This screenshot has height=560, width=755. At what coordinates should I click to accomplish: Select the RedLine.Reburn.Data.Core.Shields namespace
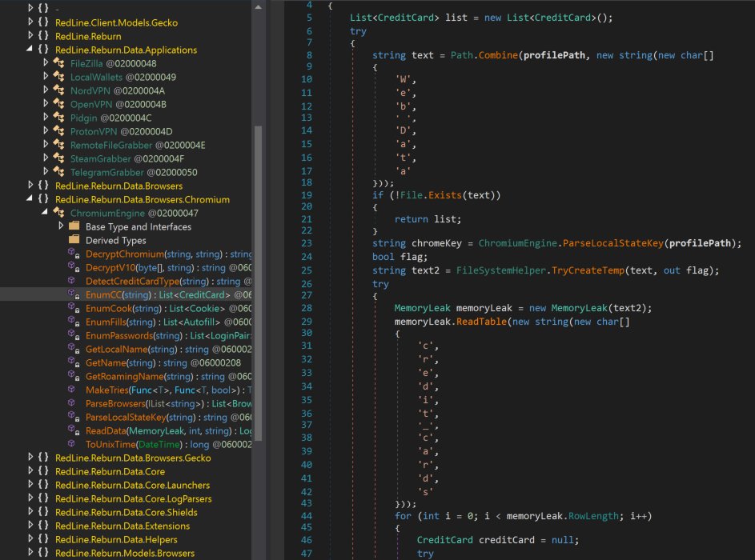[127, 512]
